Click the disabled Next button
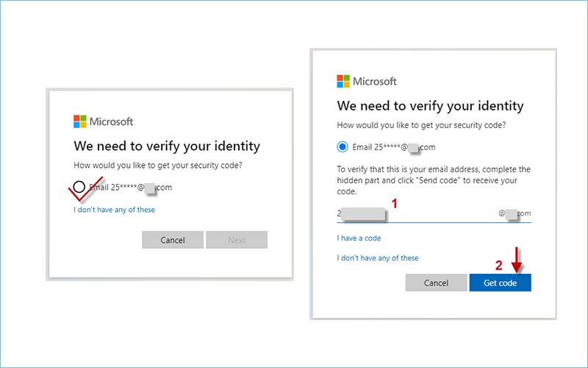588x368 pixels. pos(237,240)
